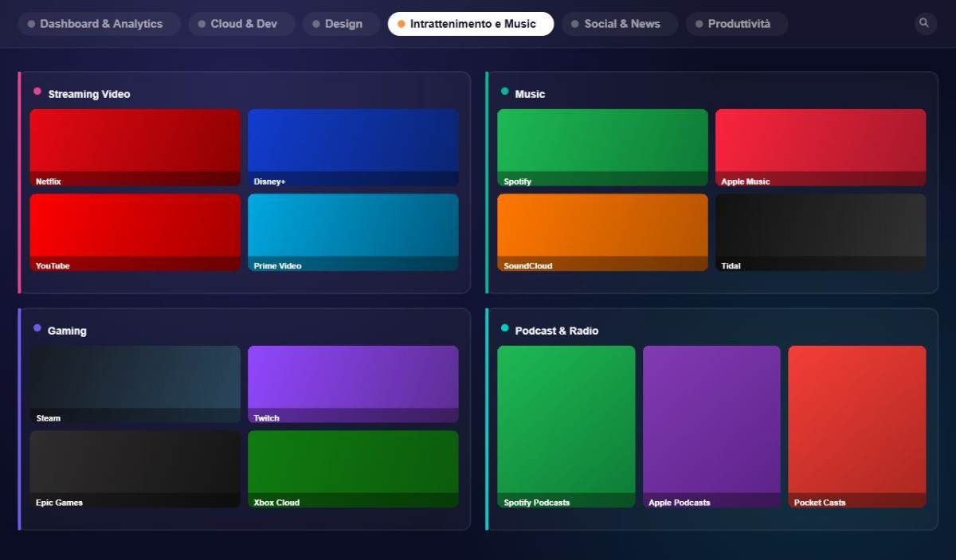Click the search magnifier icon
This screenshot has height=560, width=956.
click(924, 23)
